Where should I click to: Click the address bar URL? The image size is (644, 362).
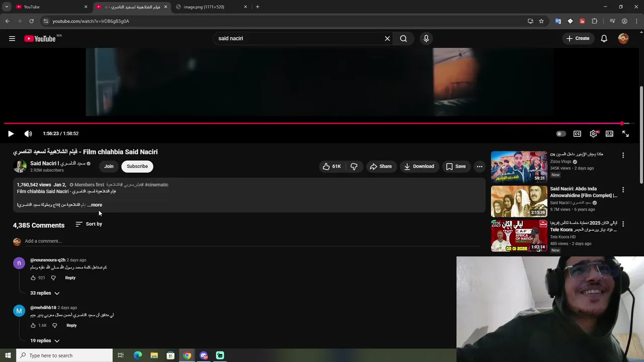coord(91,21)
